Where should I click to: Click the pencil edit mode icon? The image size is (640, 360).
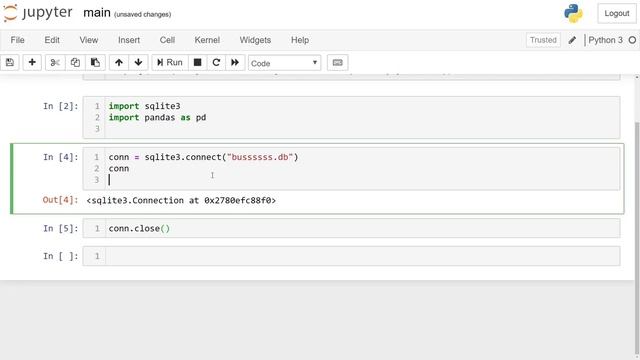[572, 40]
